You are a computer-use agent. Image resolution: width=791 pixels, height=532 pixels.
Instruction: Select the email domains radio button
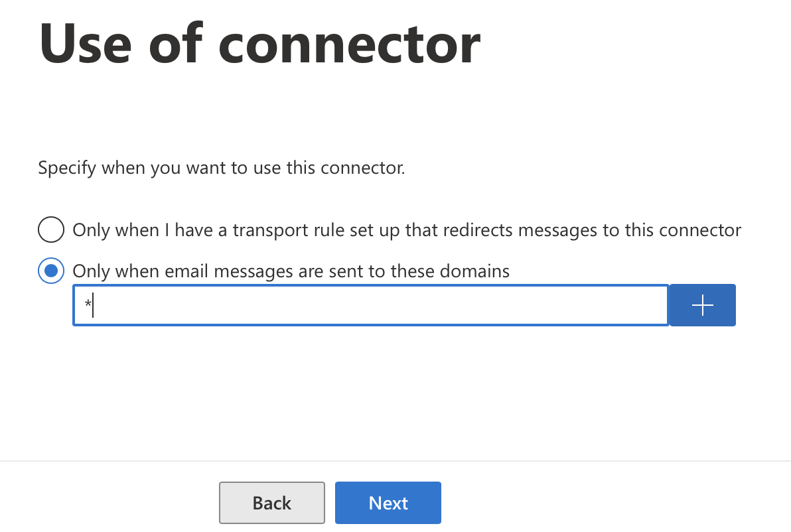tap(51, 271)
